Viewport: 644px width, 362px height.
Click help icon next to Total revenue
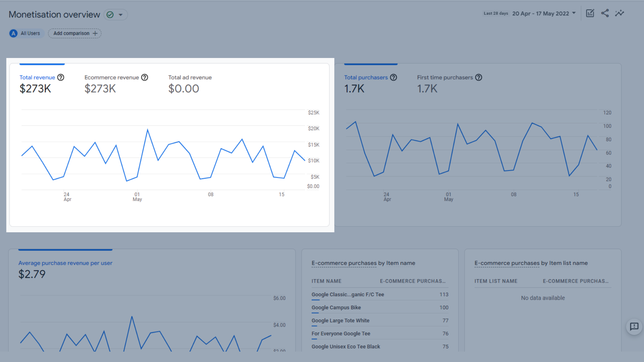point(61,77)
